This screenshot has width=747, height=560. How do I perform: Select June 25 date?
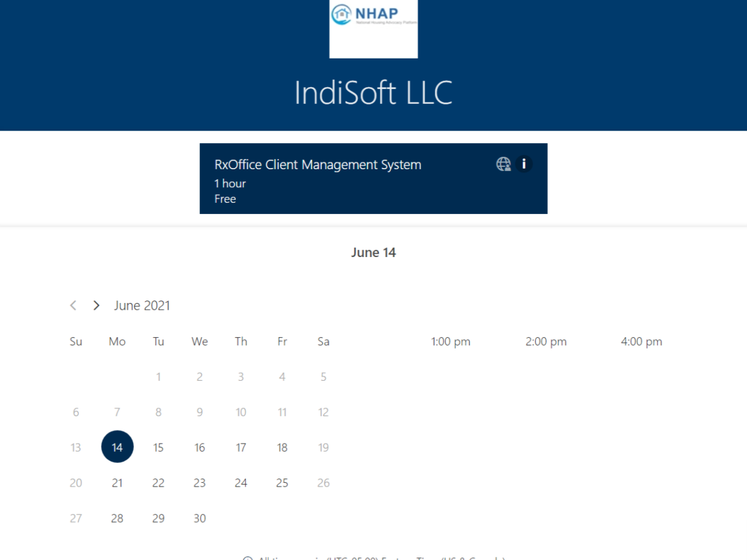coord(282,483)
